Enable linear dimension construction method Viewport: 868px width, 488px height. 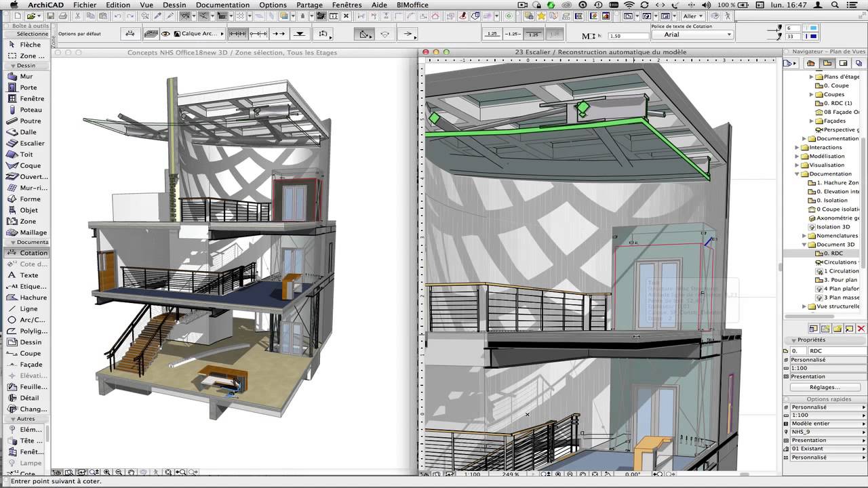(x=237, y=33)
